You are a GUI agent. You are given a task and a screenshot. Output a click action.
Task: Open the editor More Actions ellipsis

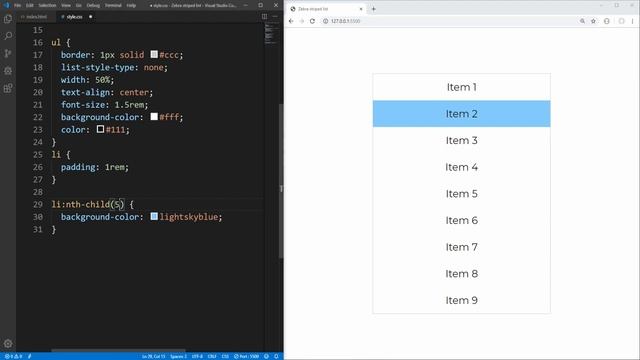point(275,17)
